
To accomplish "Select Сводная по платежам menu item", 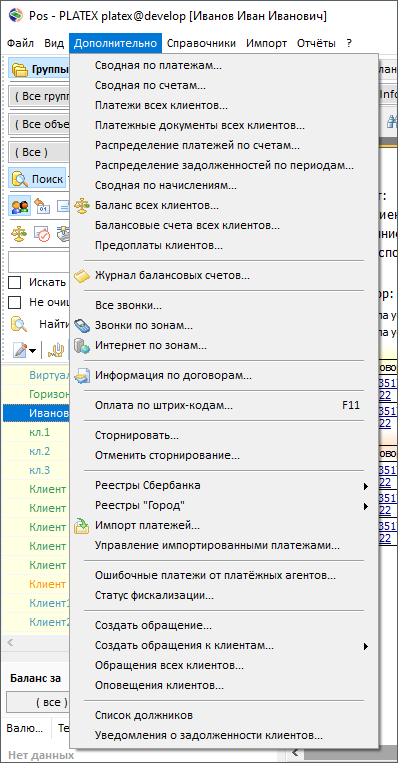I will (x=224, y=66).
